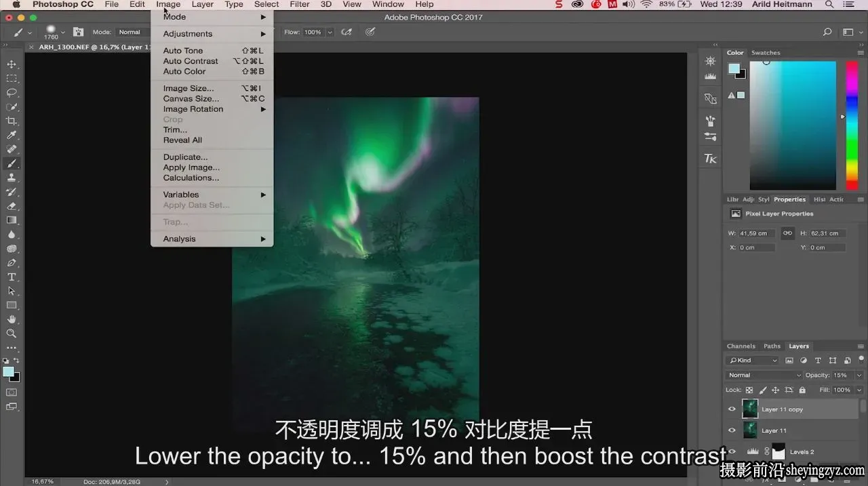868x486 pixels.
Task: Toggle lock transparent pixels
Action: [x=749, y=390]
